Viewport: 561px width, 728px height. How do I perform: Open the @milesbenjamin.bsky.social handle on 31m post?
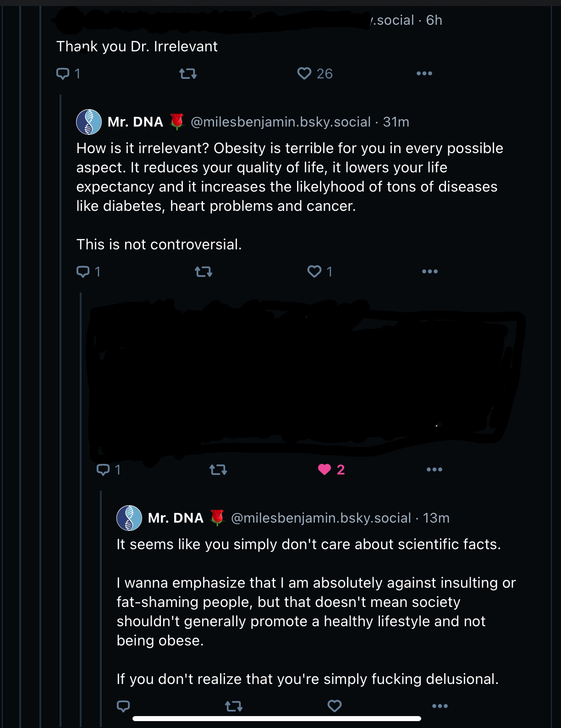tap(280, 122)
